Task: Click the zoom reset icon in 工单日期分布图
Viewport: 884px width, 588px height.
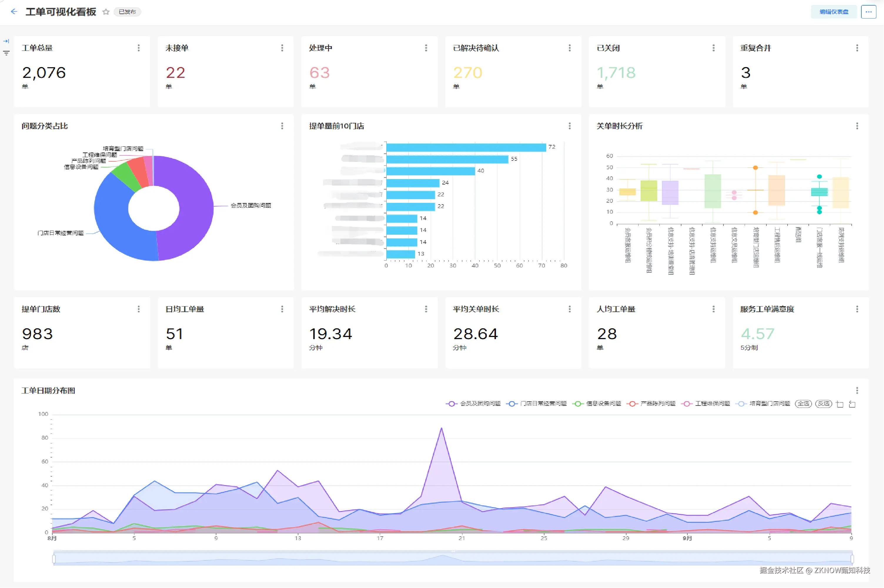Action: 852,404
